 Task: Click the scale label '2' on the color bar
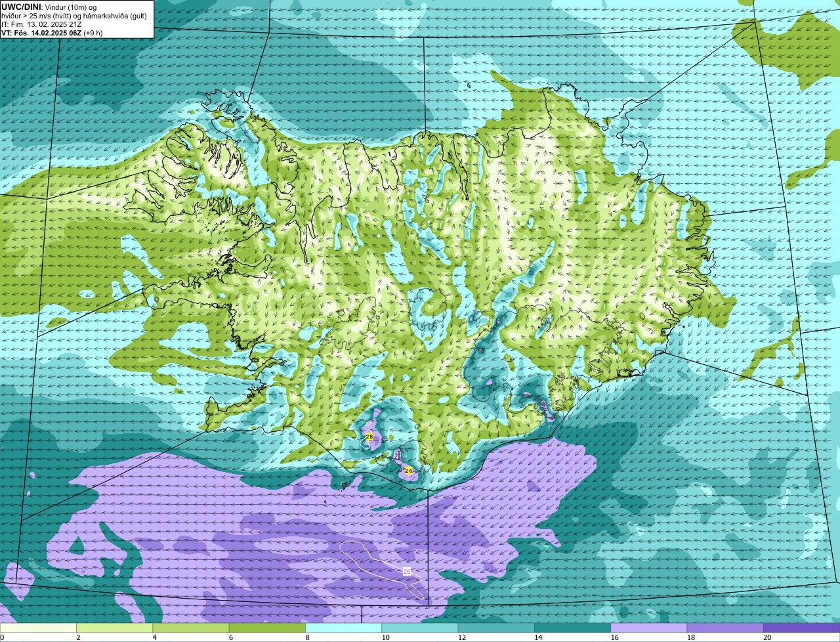(78, 637)
